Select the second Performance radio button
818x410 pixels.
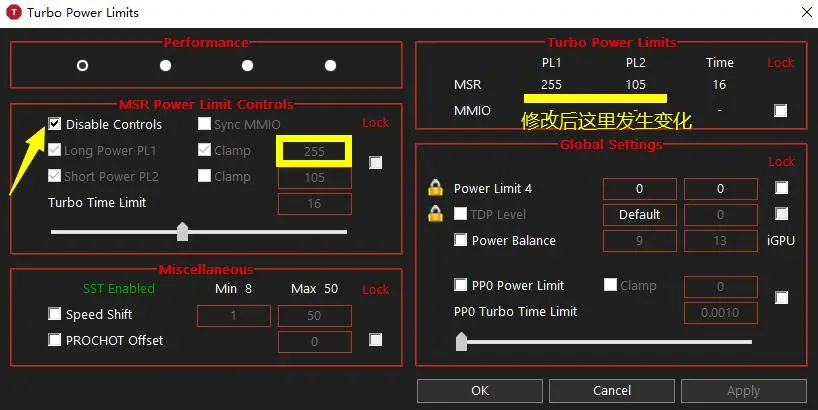(165, 65)
